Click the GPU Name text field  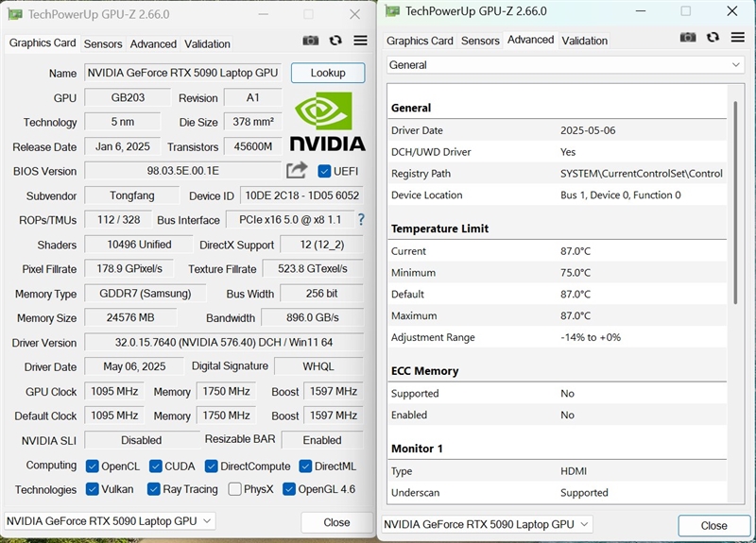183,73
